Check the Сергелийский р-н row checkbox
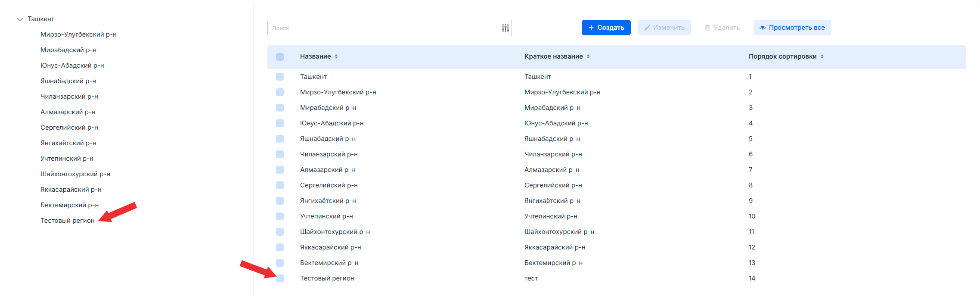 point(280,185)
